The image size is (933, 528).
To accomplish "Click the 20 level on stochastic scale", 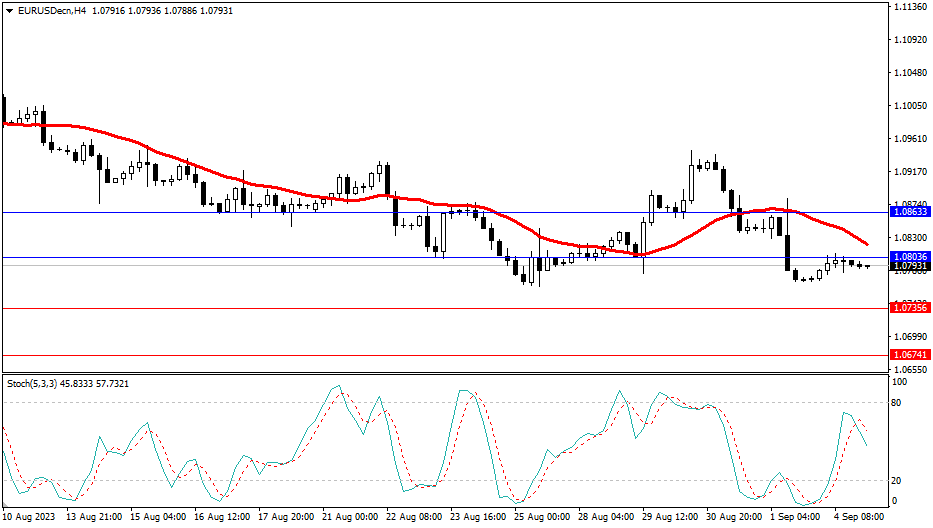I will click(898, 480).
